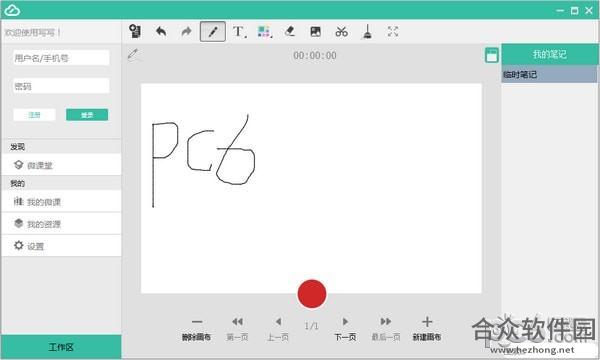Open 设置 settings in the sidebar
This screenshot has width=600, height=360.
(x=61, y=246)
